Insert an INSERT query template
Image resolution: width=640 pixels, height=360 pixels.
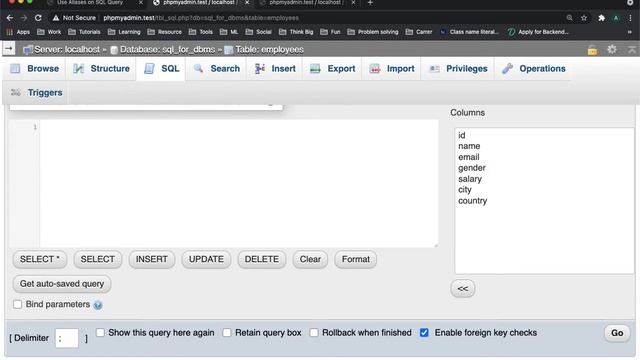[x=151, y=259]
